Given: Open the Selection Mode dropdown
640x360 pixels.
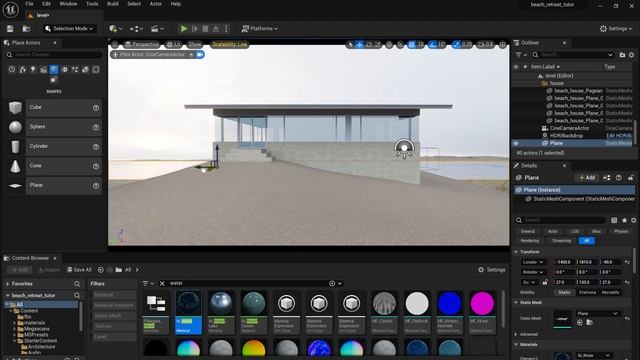Looking at the screenshot, I should (70, 29).
